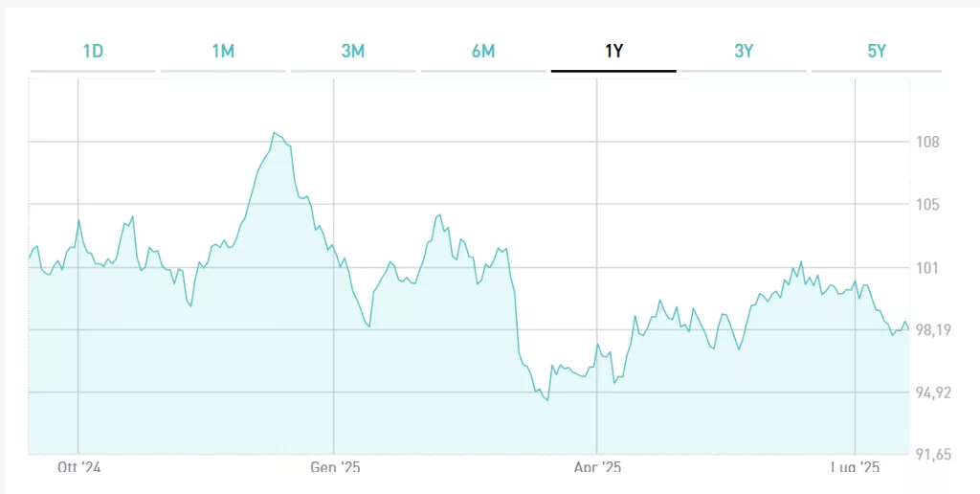Screen dimensions: 980x494
Task: Click the active 1Y tab
Action: (x=613, y=52)
